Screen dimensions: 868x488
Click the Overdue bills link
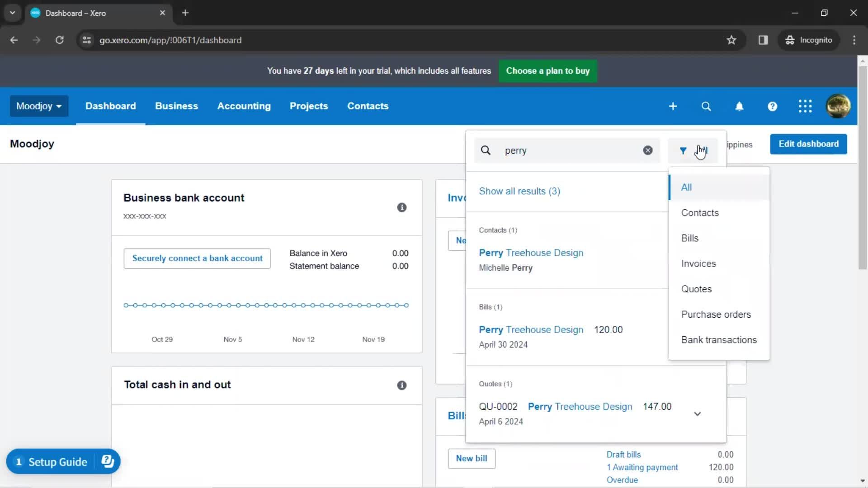coord(622,480)
